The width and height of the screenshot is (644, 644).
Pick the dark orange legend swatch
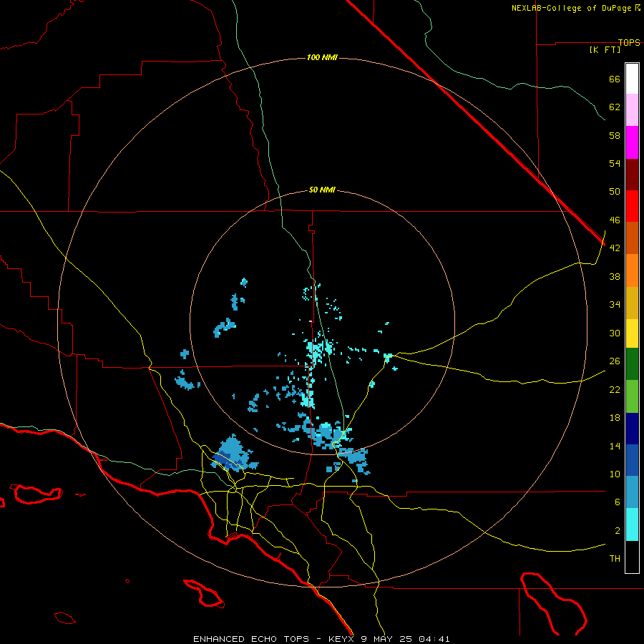coord(632,238)
